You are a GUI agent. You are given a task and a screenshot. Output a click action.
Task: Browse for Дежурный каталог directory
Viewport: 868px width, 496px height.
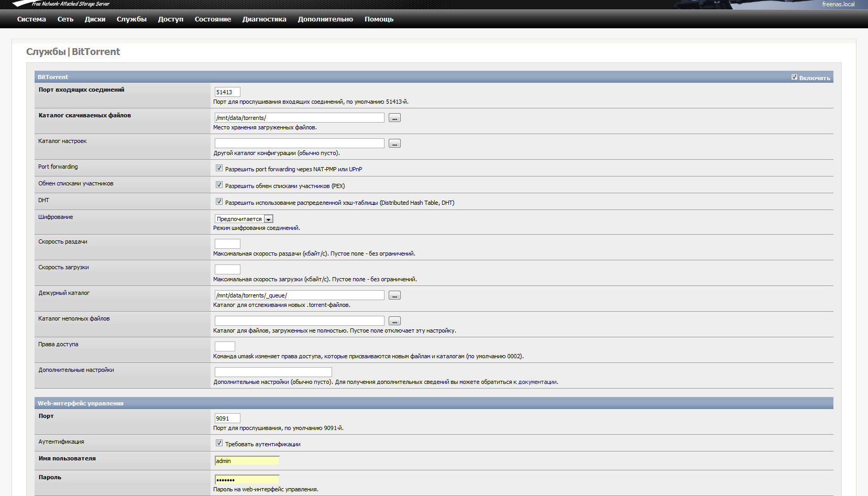(x=394, y=295)
